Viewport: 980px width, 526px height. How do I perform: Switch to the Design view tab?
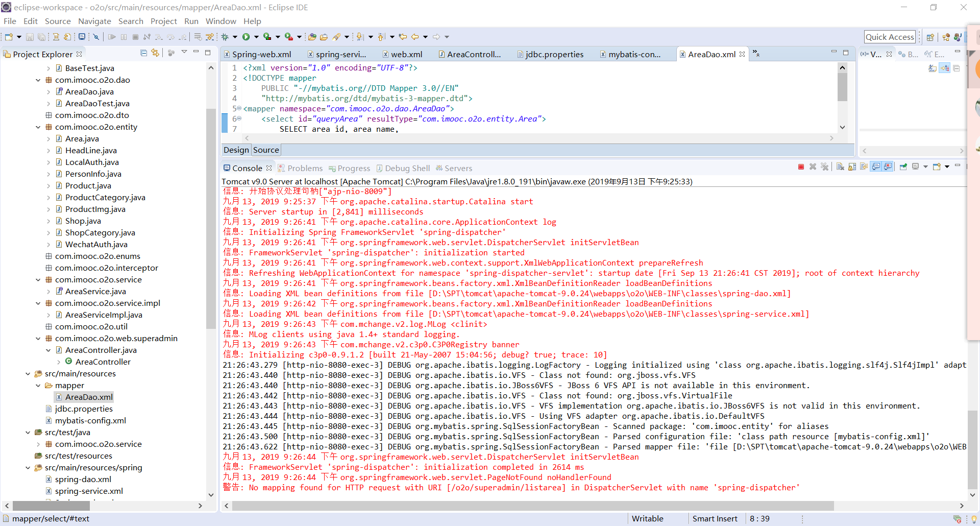[x=236, y=150]
